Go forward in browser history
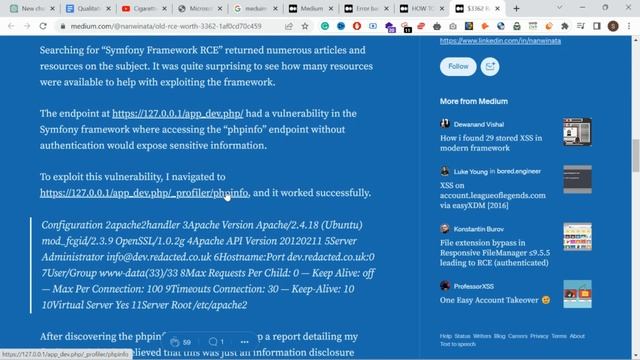The image size is (640, 360). coord(27,26)
